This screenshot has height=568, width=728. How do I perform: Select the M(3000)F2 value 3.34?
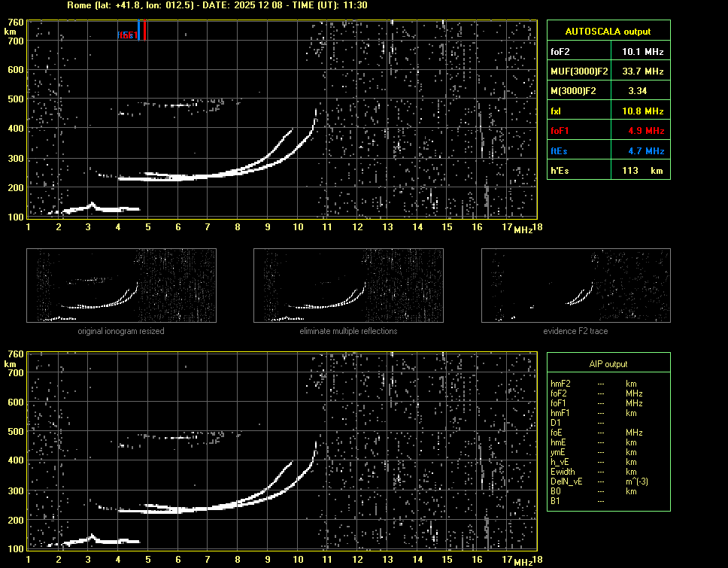click(x=639, y=91)
